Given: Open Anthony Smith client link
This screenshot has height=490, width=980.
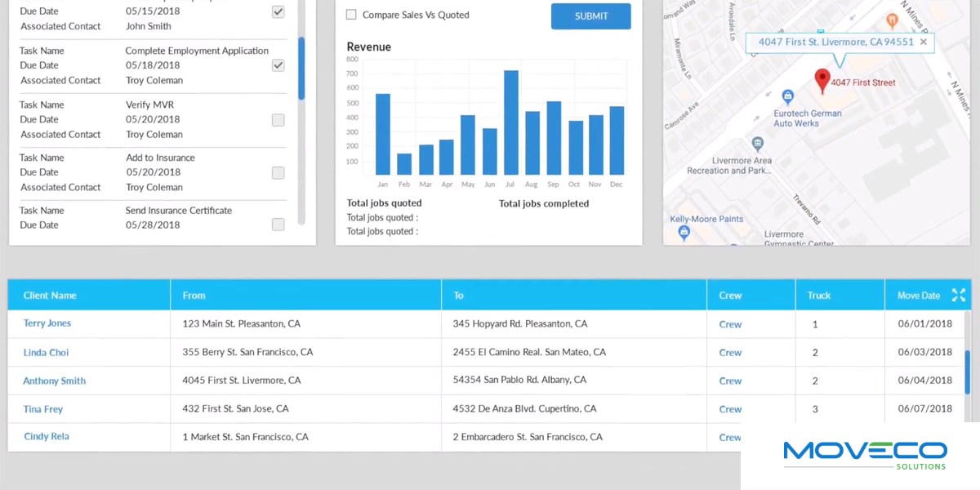Looking at the screenshot, I should pos(54,381).
